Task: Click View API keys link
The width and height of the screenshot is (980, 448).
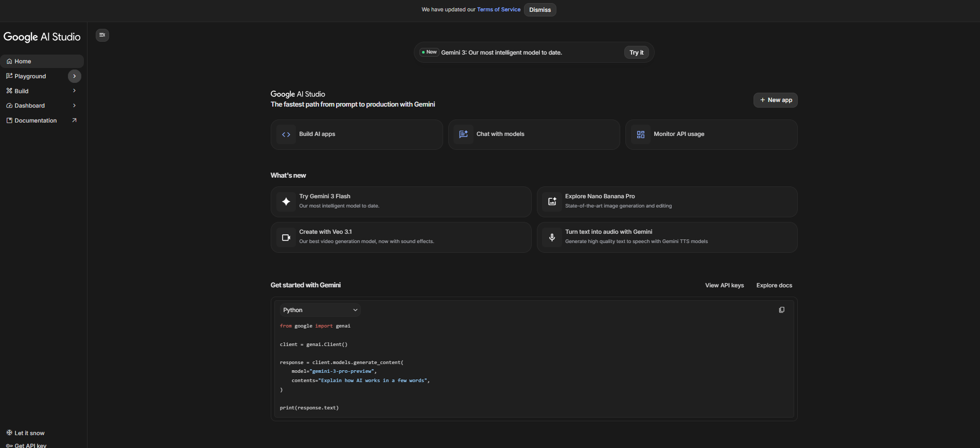Action: click(724, 285)
